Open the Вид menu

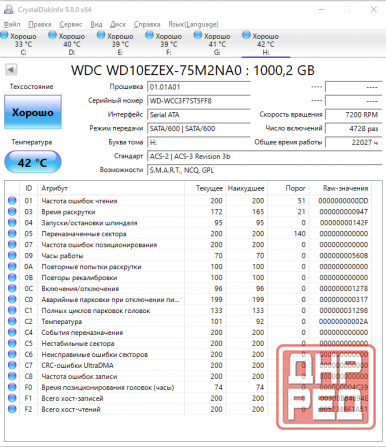click(x=96, y=24)
